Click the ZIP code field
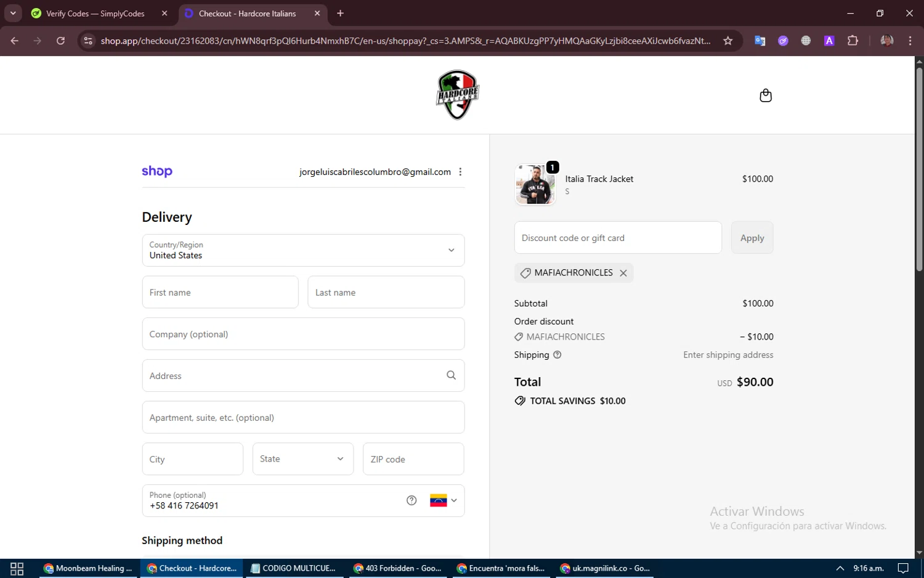Viewport: 924px width, 578px height. click(413, 459)
